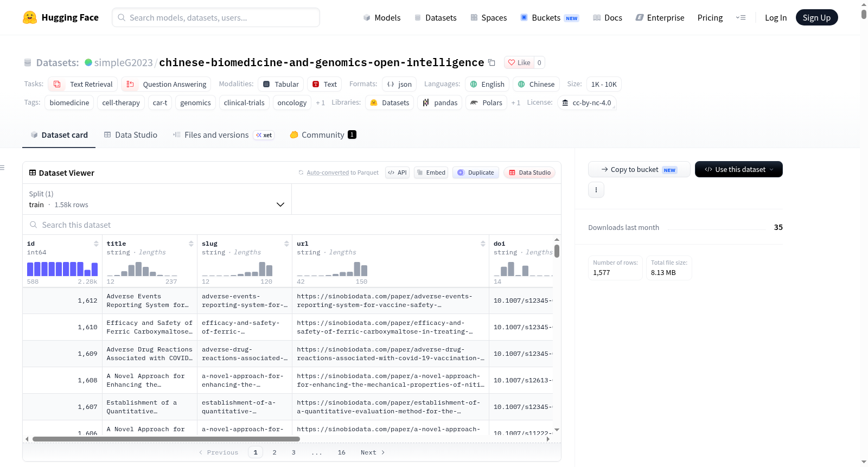Click the magnifier in the dataset search

[x=34, y=225]
